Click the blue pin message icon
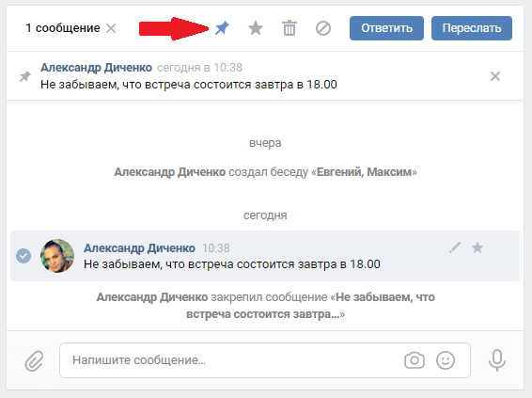This screenshot has height=398, width=532. click(222, 28)
